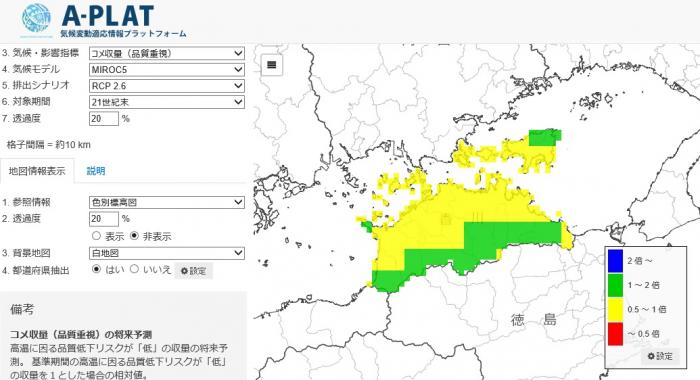This screenshot has width=700, height=380.
Task: Click the 透過度 input under 参照情報
Action: click(104, 219)
